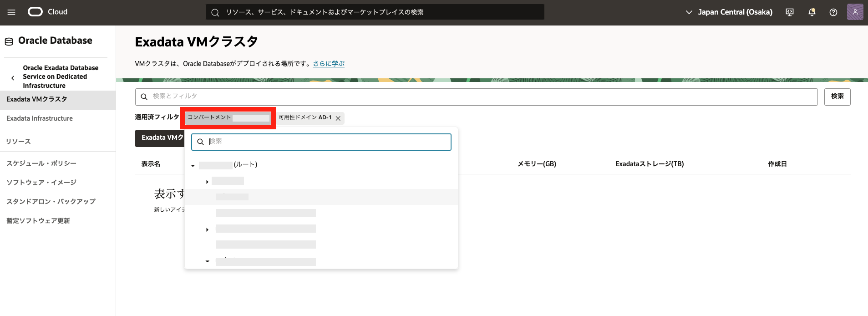Open the Cloud Shell developer tools icon
This screenshot has width=868, height=316.
pyautogui.click(x=790, y=12)
